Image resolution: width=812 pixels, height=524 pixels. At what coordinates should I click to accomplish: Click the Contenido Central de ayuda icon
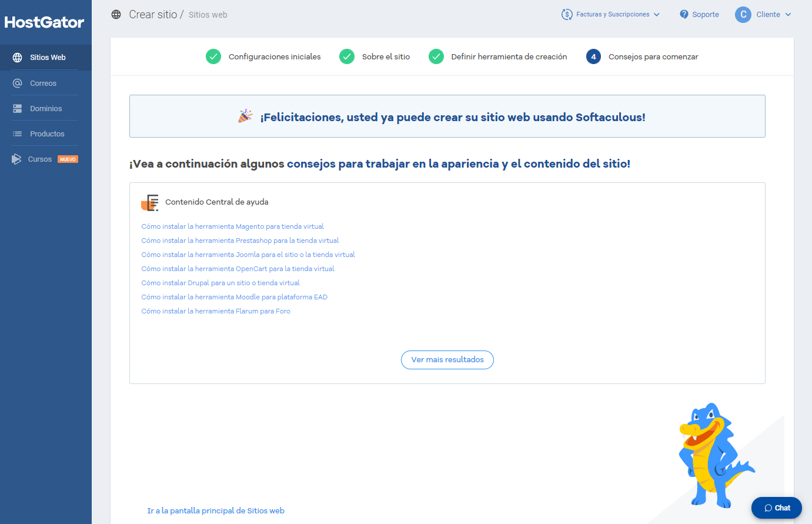pos(150,202)
